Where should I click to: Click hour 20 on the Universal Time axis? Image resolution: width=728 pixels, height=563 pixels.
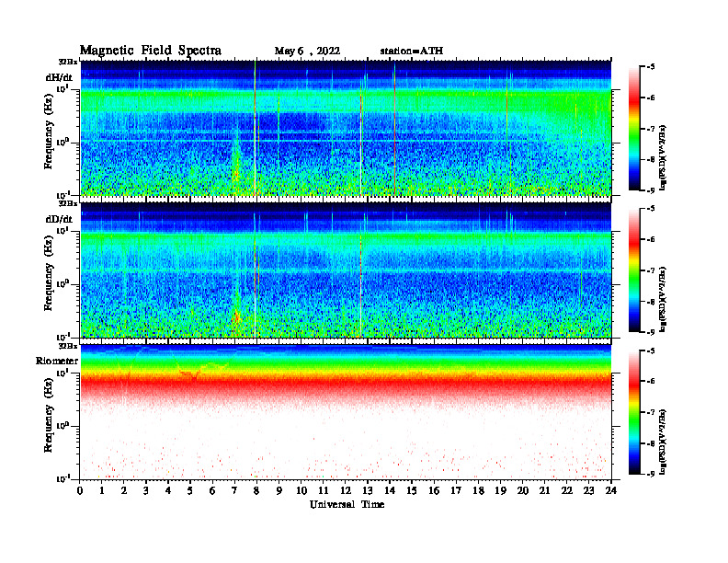pyautogui.click(x=522, y=490)
